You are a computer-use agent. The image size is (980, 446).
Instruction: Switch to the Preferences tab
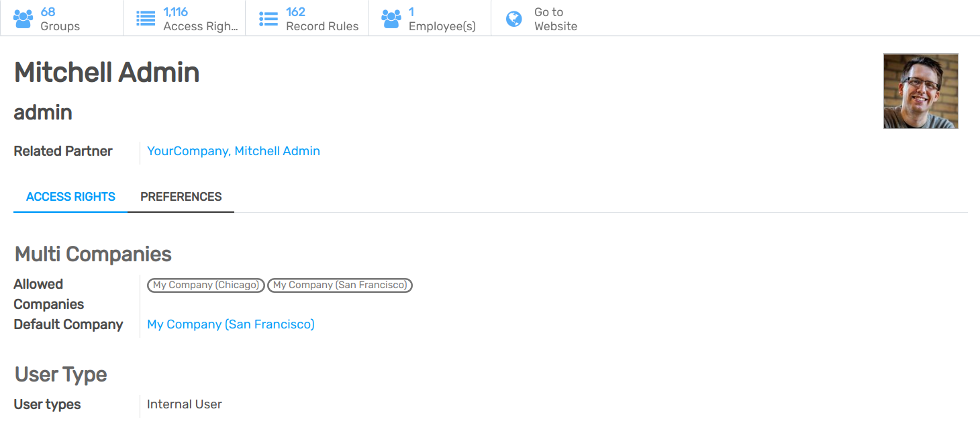click(x=181, y=196)
